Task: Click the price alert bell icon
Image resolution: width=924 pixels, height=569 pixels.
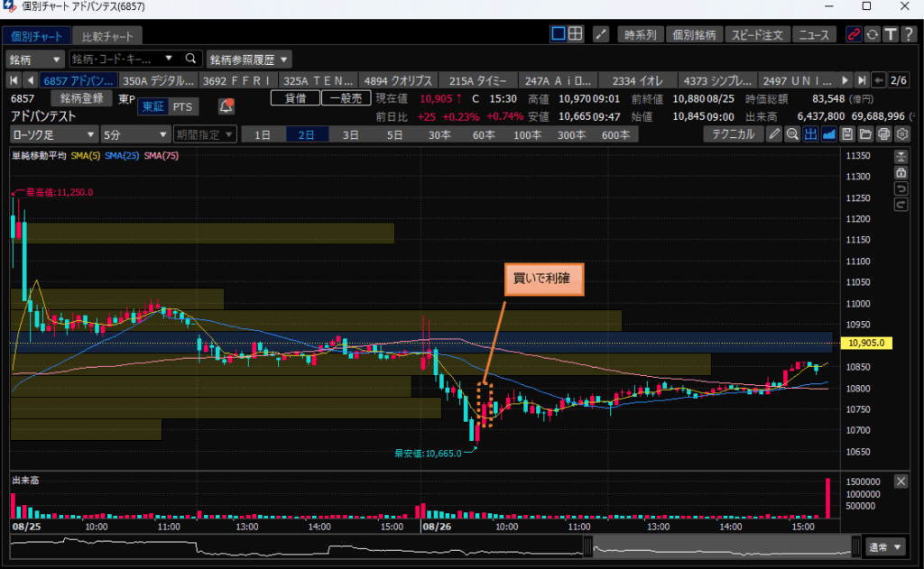Action: point(226,106)
